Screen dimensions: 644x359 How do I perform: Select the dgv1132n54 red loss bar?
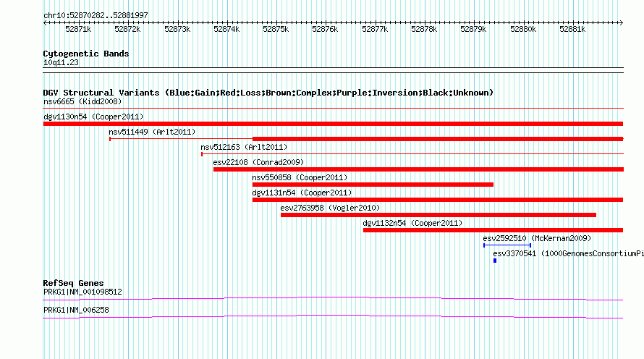[x=493, y=230]
